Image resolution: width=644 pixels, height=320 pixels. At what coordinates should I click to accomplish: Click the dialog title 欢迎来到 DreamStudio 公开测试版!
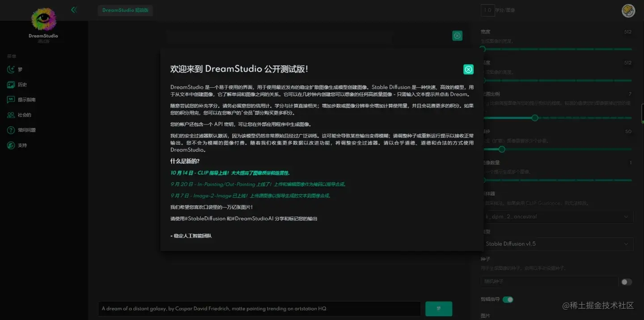(x=239, y=69)
